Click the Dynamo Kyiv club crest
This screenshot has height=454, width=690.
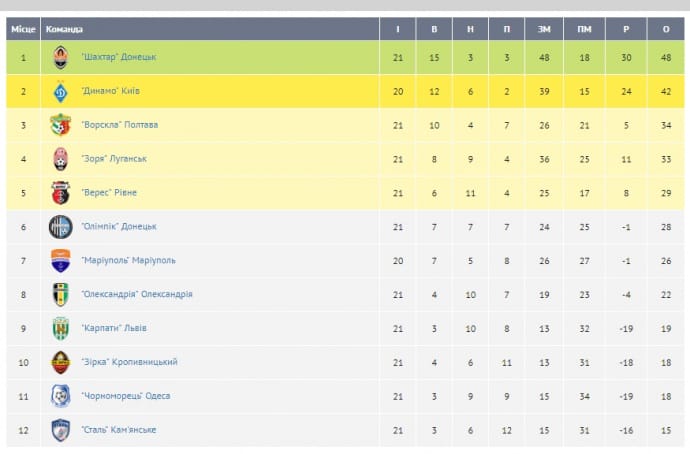coord(61,91)
